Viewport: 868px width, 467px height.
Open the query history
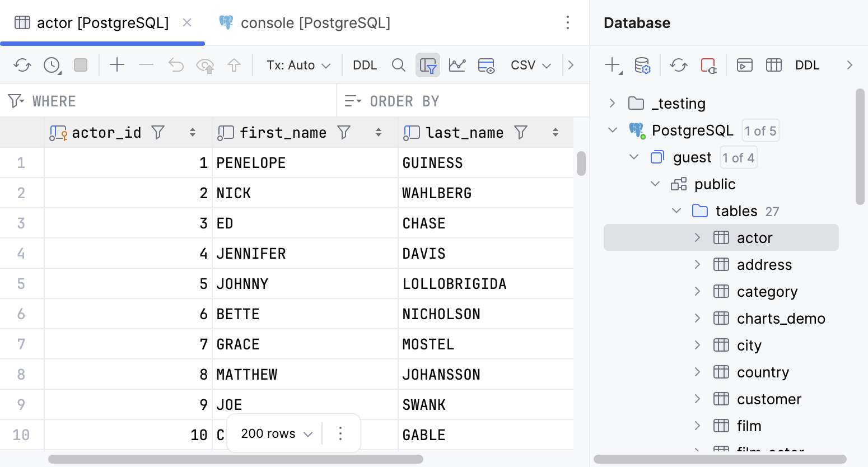tap(51, 65)
